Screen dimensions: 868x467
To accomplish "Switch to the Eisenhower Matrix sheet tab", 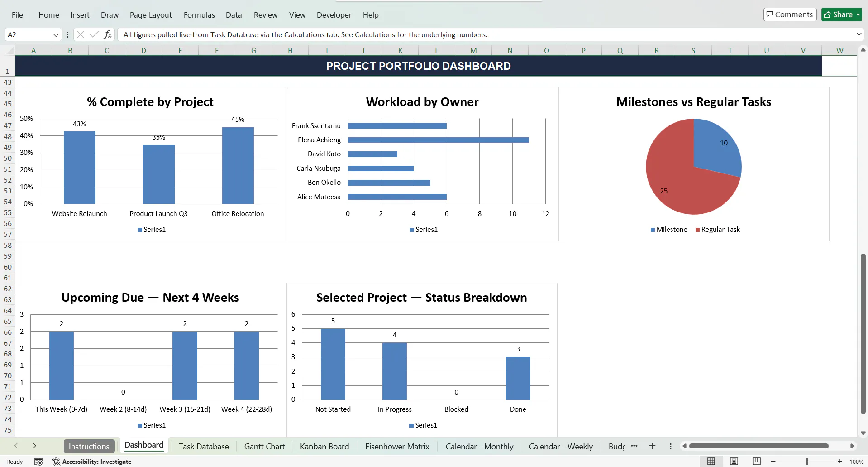I will 397,446.
